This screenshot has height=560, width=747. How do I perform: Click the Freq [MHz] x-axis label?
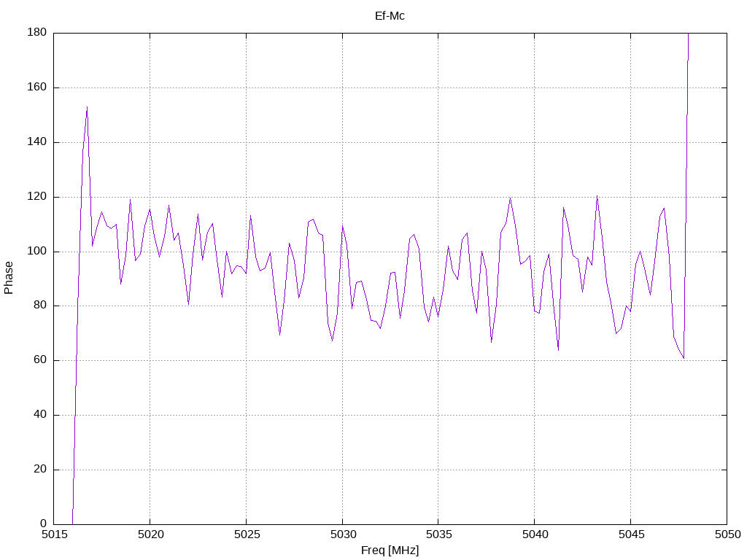pyautogui.click(x=390, y=551)
